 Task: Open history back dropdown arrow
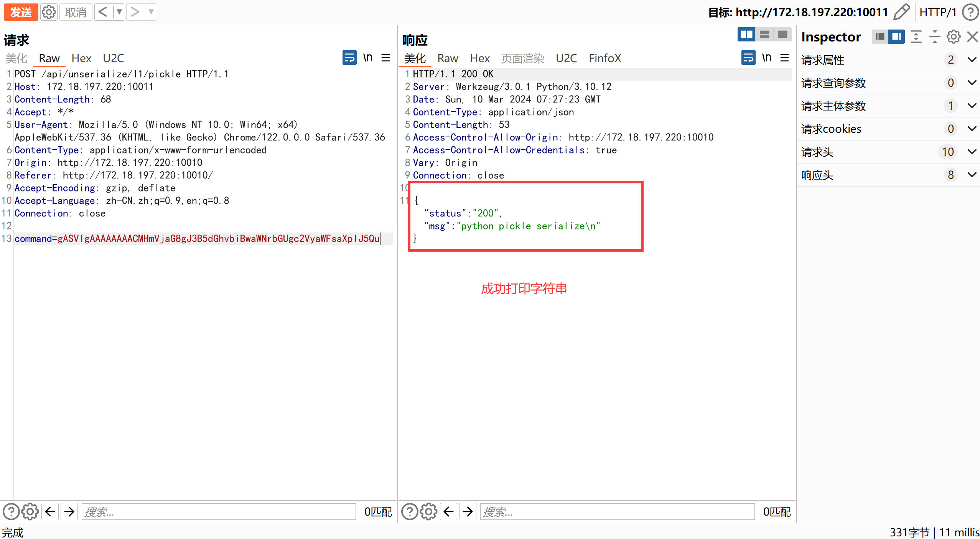point(119,12)
